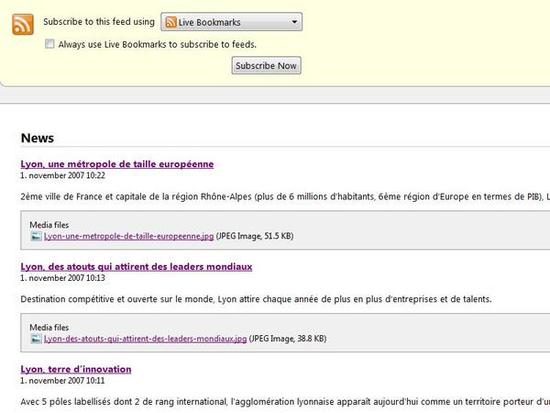Open article Lyon, une métropole de taille européenne

click(x=117, y=164)
